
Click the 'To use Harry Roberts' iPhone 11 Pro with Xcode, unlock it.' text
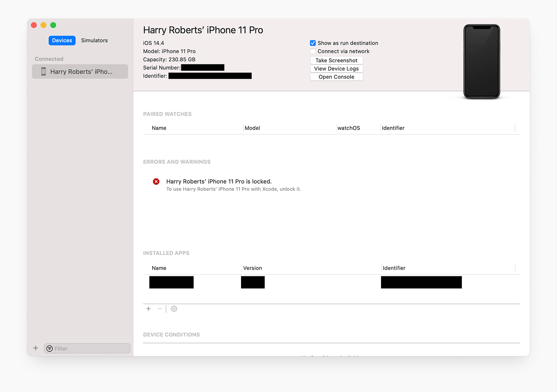click(234, 189)
